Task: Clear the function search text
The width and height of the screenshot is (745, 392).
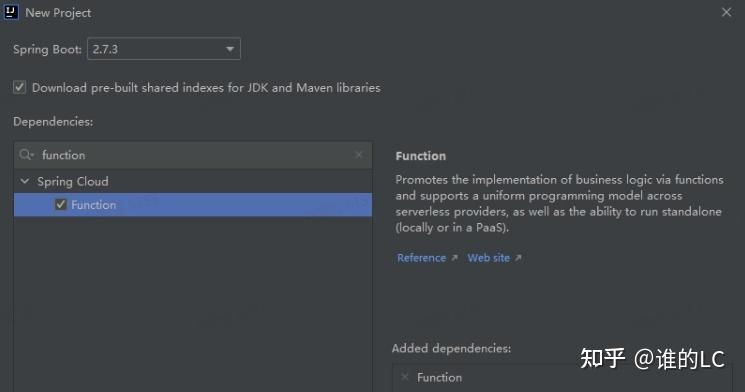Action: (359, 155)
